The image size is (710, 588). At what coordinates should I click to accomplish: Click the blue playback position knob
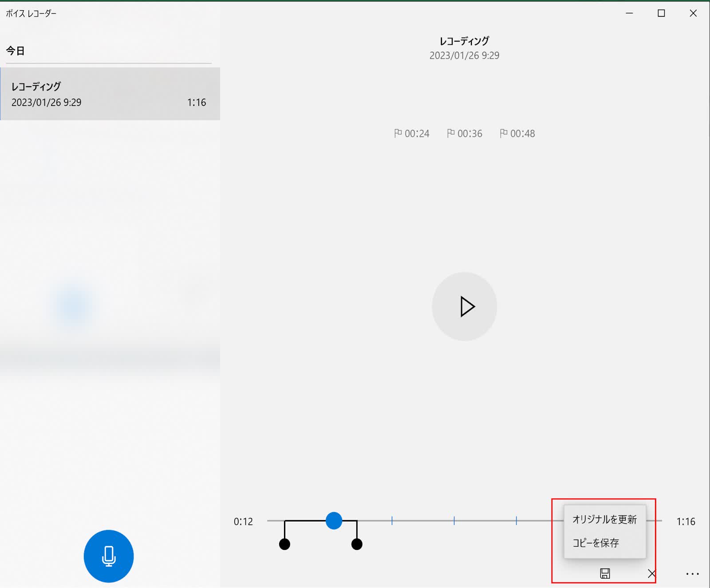334,521
